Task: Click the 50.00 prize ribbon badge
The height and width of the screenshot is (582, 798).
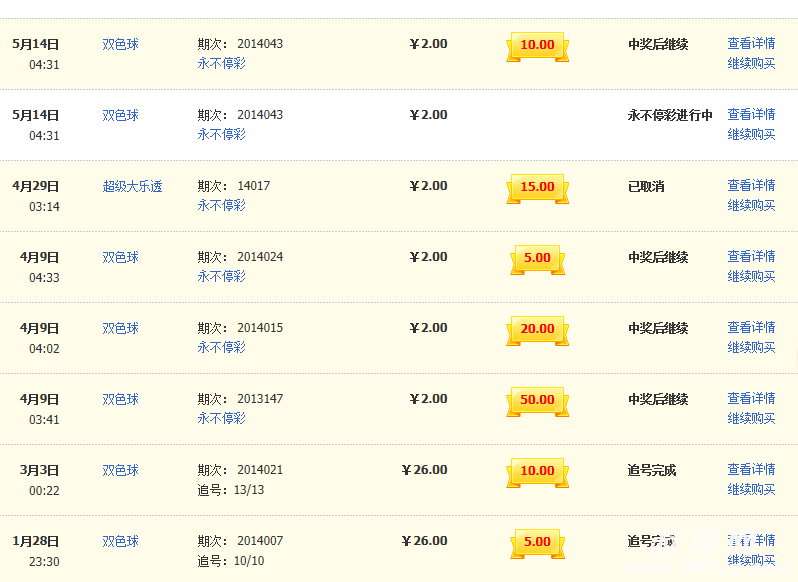Action: pos(537,400)
